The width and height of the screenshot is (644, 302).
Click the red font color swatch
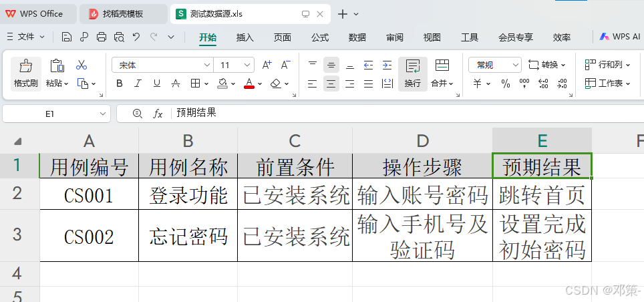[249, 84]
